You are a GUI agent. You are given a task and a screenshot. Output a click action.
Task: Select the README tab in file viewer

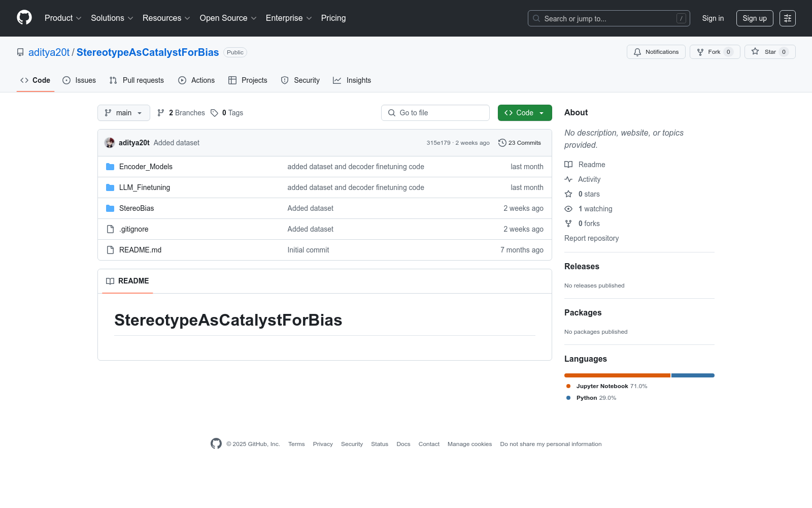coord(127,281)
